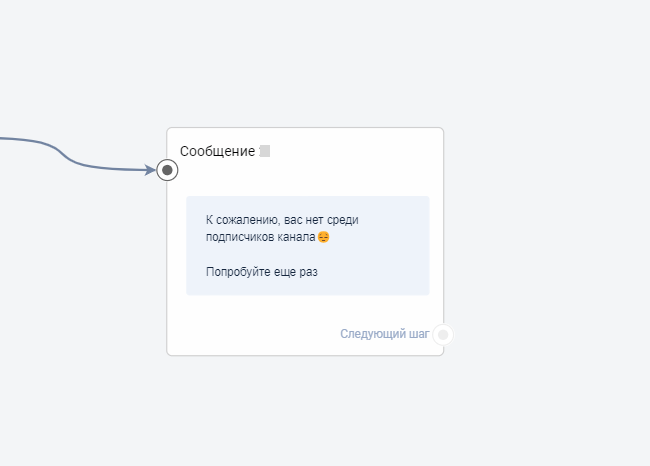Click empty canvas above the message block

305,60
